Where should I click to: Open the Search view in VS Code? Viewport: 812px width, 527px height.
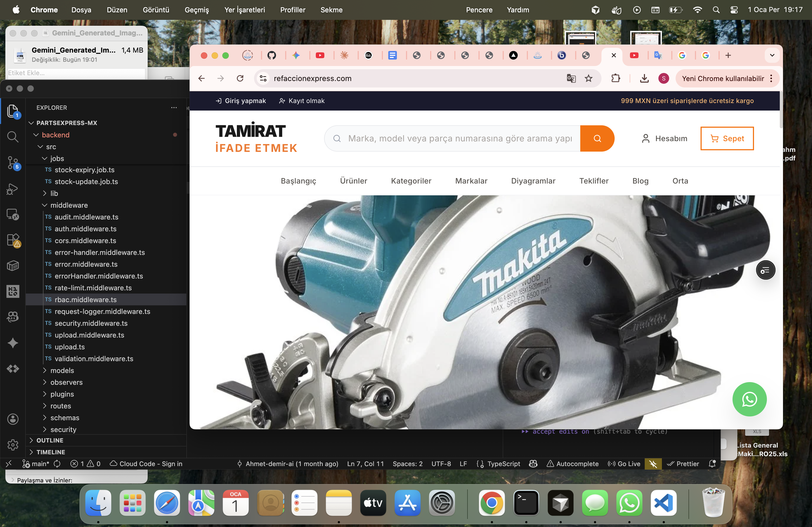13,137
